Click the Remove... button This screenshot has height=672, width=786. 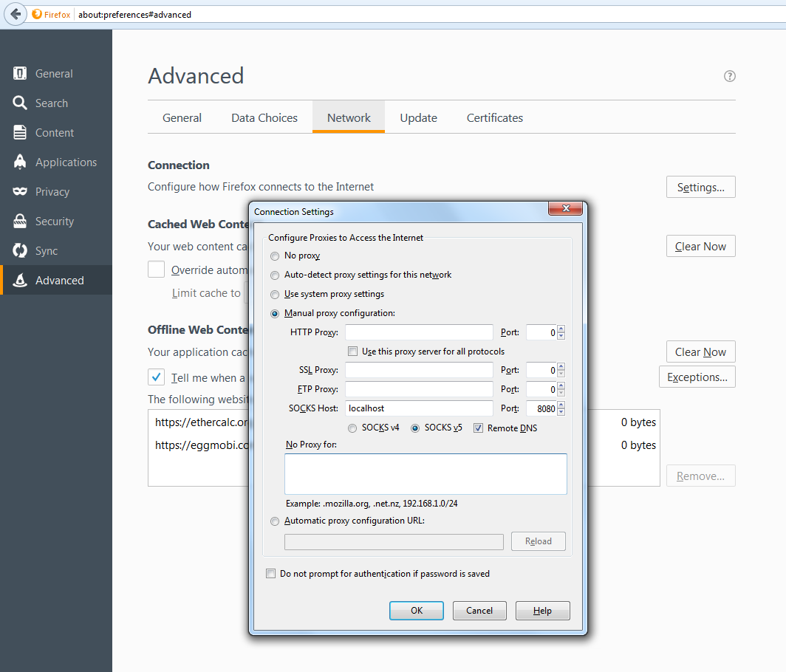(x=701, y=476)
